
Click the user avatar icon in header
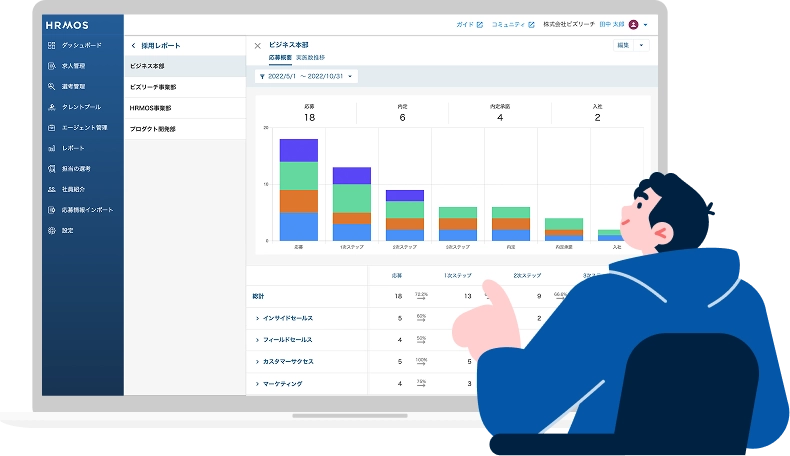pyautogui.click(x=633, y=24)
